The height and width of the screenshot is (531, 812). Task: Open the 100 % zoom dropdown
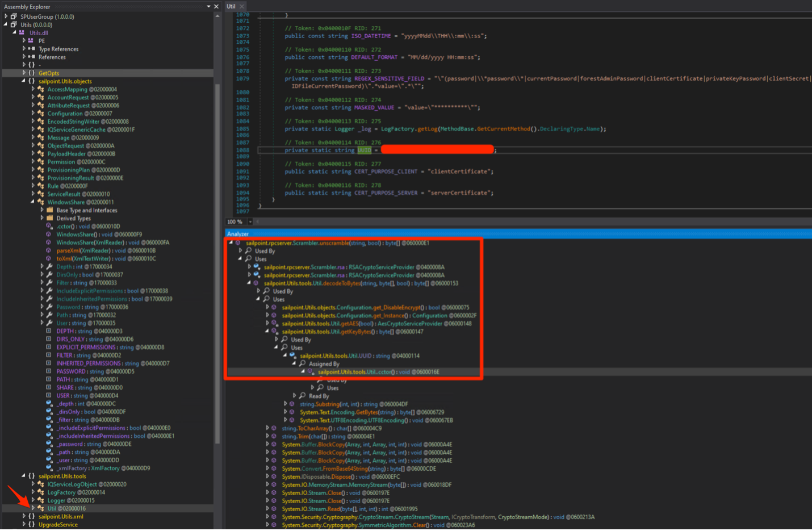pos(250,221)
